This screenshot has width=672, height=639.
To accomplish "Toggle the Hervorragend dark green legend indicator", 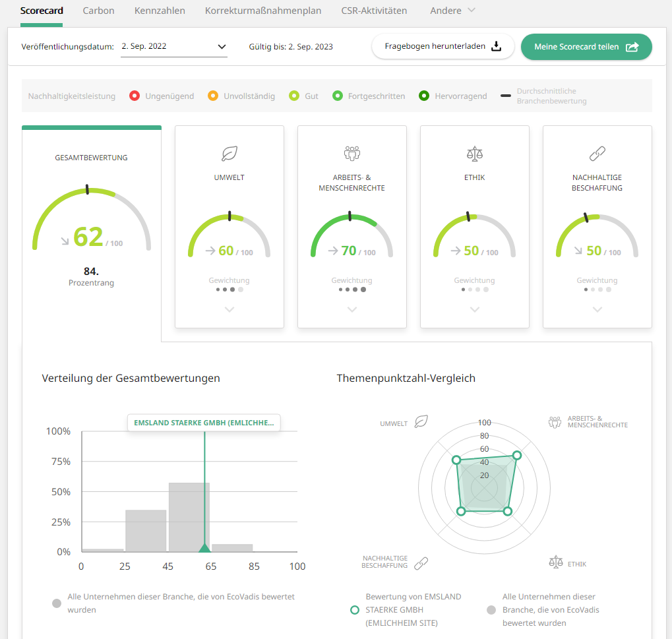I will [424, 96].
